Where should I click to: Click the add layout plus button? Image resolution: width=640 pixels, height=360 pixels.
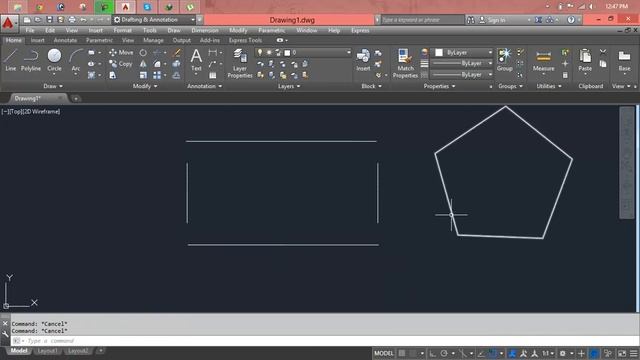[x=100, y=351]
